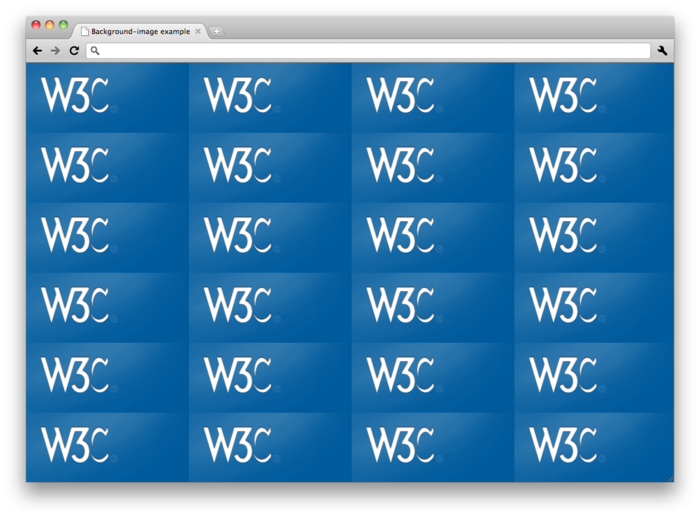Click the browser Back arrow

pyautogui.click(x=38, y=50)
